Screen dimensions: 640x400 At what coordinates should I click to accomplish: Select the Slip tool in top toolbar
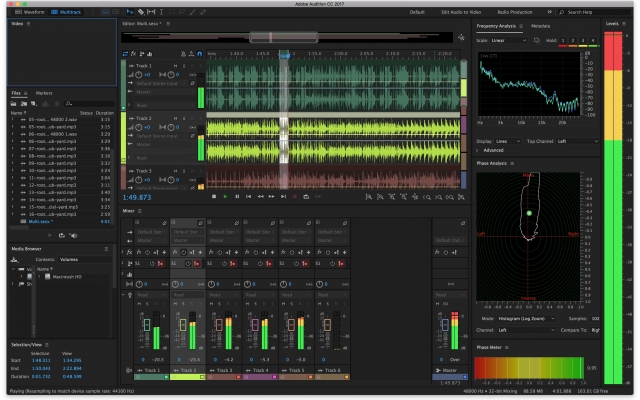pos(151,12)
